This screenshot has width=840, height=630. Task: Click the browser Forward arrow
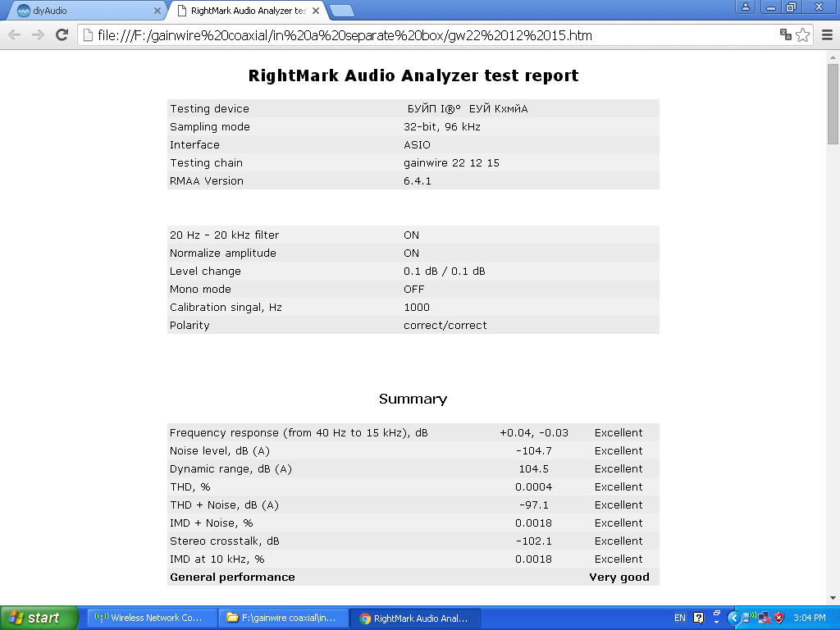point(38,35)
